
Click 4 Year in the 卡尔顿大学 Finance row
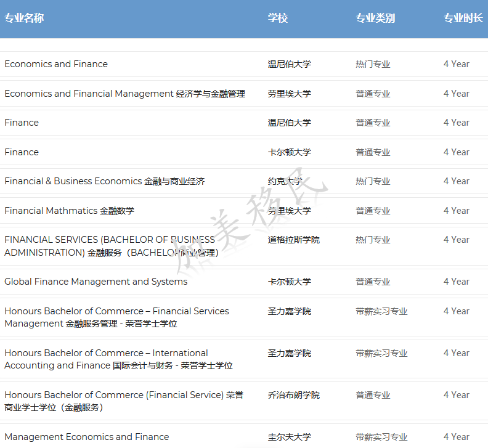click(456, 152)
